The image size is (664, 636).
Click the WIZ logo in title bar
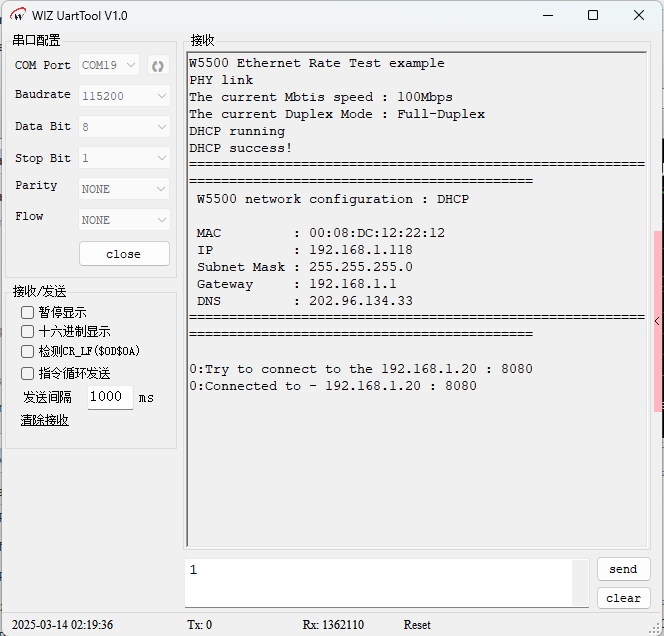click(17, 15)
